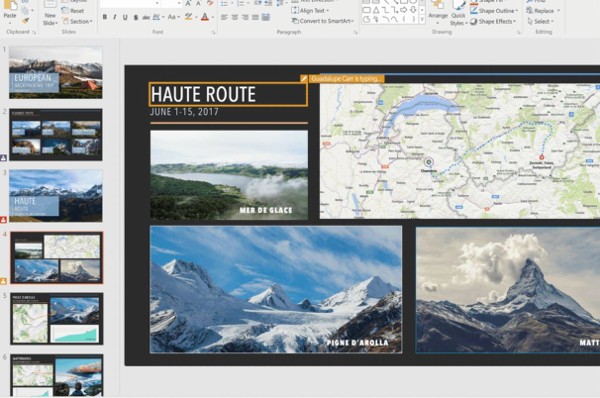Toggle Italic formatting
Screen dimensions: 600x398
[x=115, y=17]
